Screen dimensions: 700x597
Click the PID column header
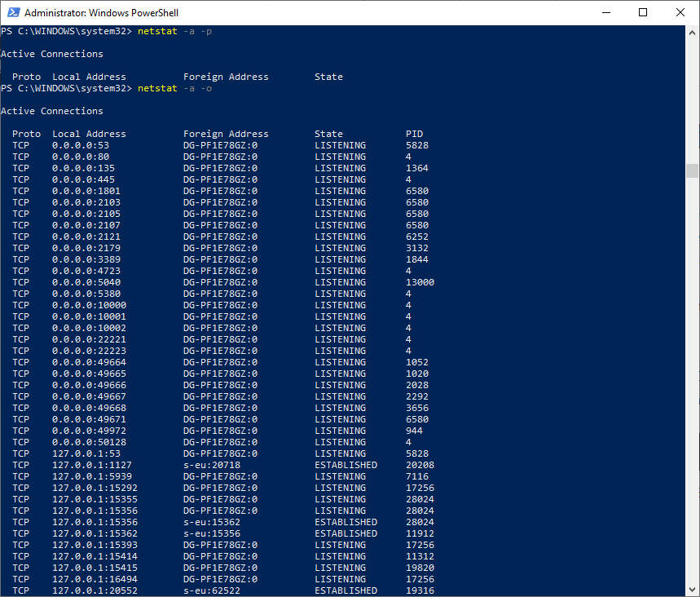point(414,134)
